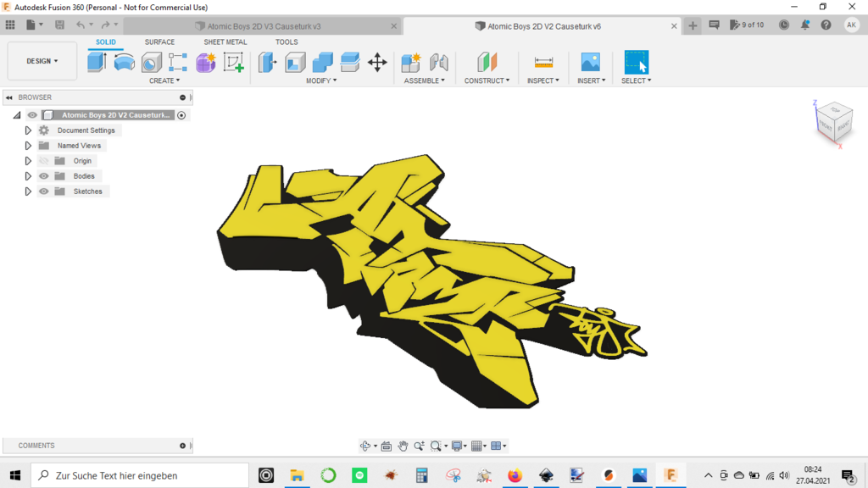Select the Revolve tool icon
The height and width of the screenshot is (488, 868).
pos(124,63)
